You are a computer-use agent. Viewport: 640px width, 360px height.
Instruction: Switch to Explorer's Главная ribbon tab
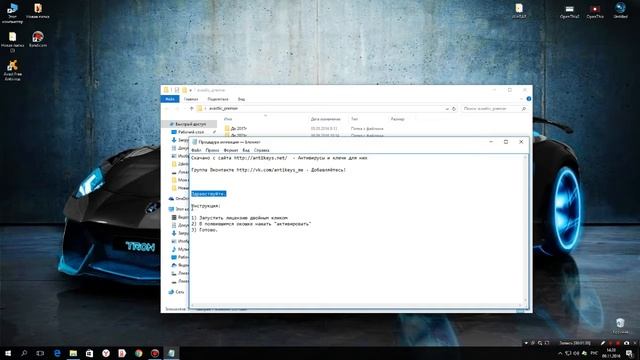[191, 99]
